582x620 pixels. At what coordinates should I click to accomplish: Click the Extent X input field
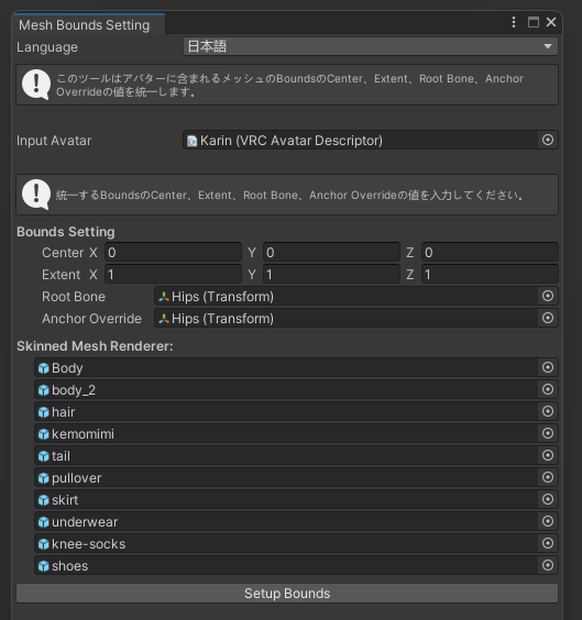click(173, 274)
